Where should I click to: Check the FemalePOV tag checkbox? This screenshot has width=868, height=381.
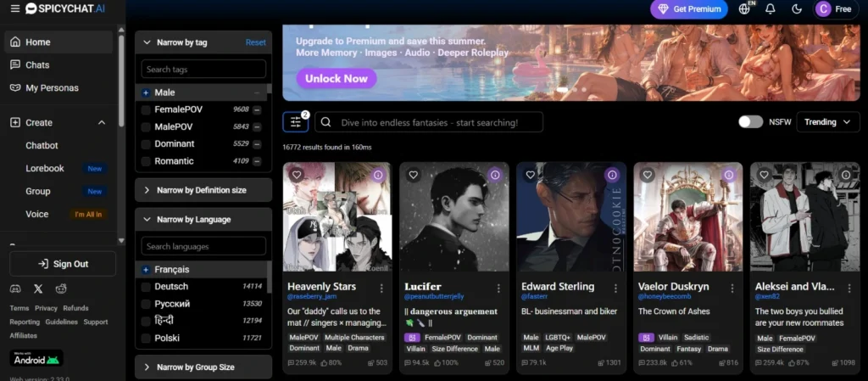tap(146, 109)
